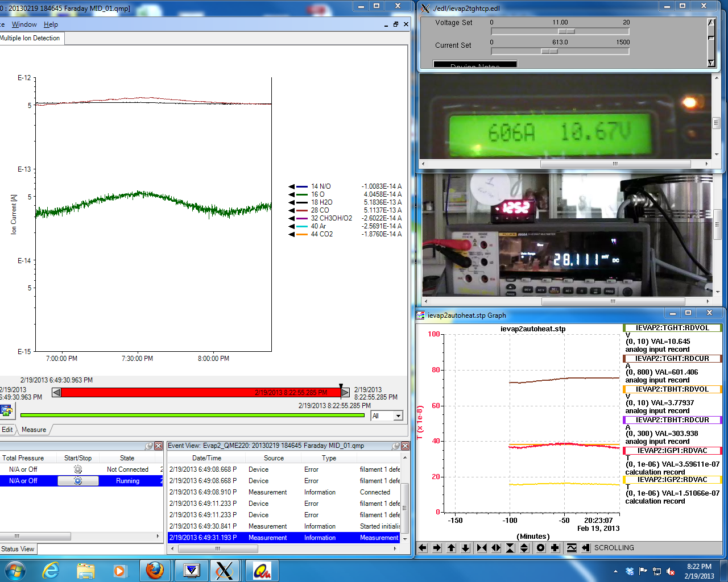Select IEVAP2:TGHT:RDVOL legend entry
This screenshot has width=728, height=582.
click(672, 328)
